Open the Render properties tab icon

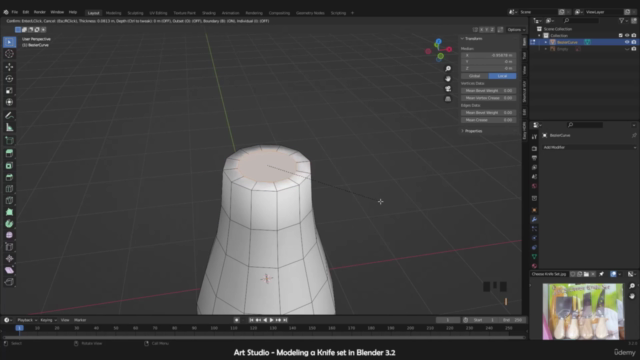[x=534, y=149]
